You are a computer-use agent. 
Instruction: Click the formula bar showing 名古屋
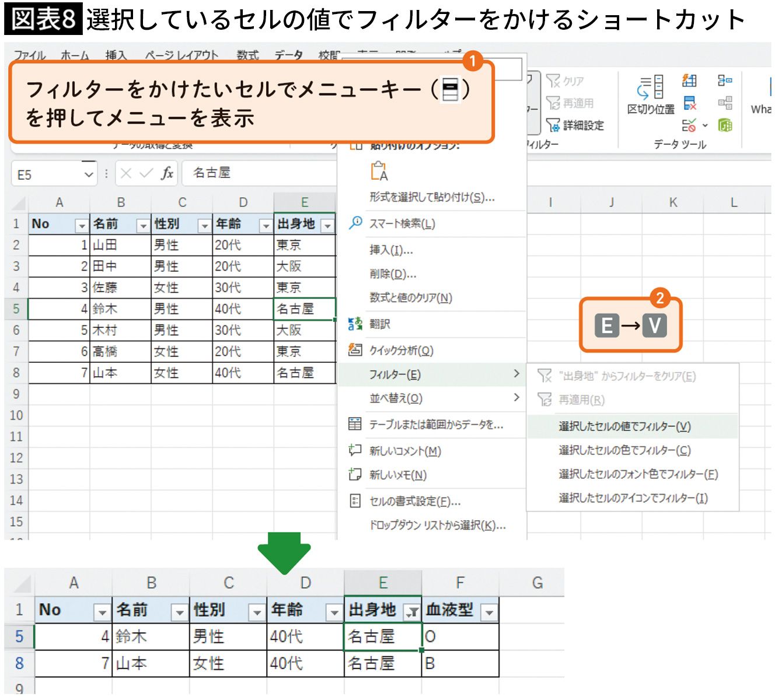257,173
